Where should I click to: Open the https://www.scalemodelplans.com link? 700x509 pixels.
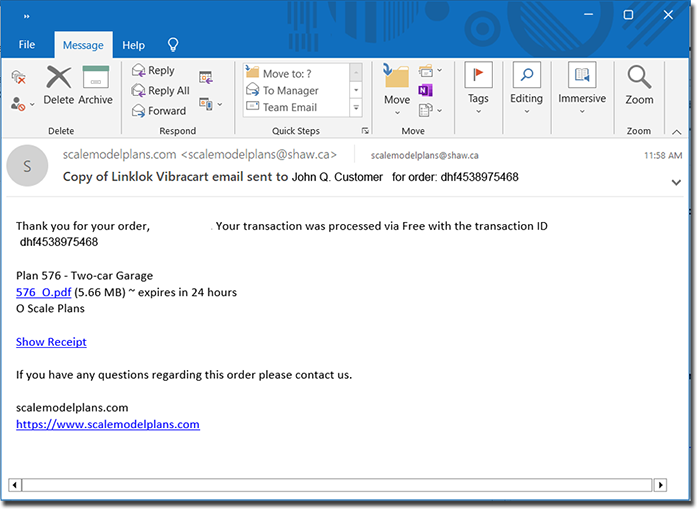(108, 424)
